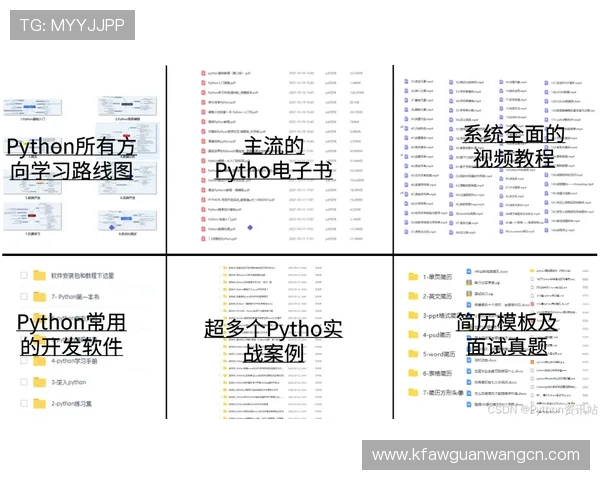Click the 系统全面的视频教程 heading
Screen dimensions: 600x480
click(514, 146)
